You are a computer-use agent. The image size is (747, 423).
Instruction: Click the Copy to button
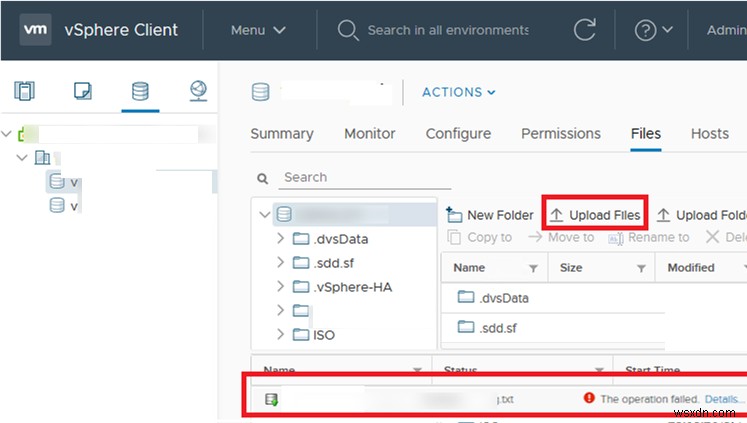pos(480,237)
